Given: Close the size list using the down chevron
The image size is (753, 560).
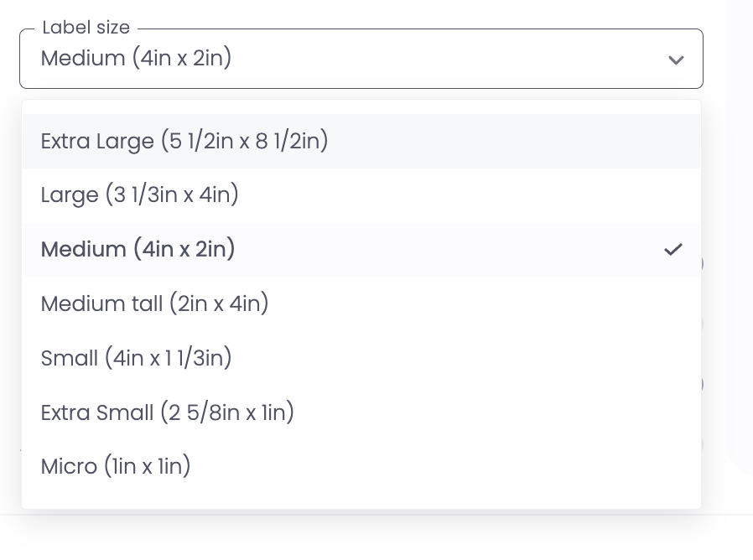Looking at the screenshot, I should tap(676, 60).
